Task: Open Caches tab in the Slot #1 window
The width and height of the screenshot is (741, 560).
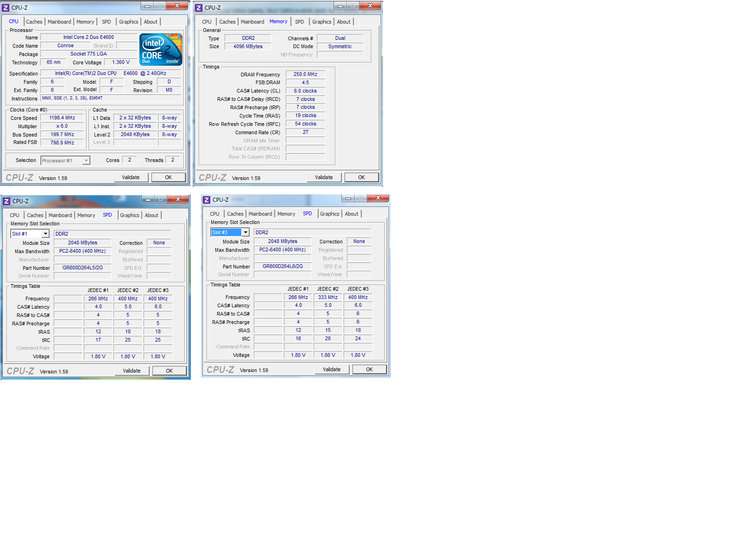Action: click(x=35, y=215)
